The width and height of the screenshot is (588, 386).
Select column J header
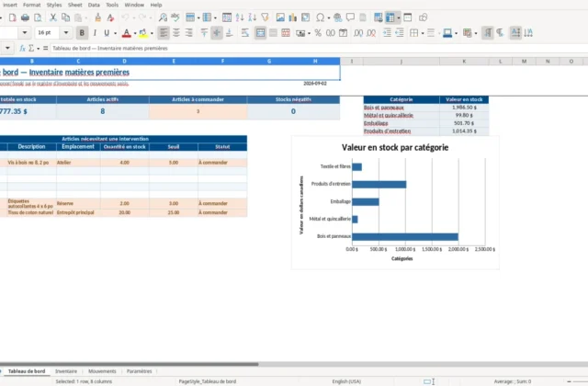tap(401, 62)
